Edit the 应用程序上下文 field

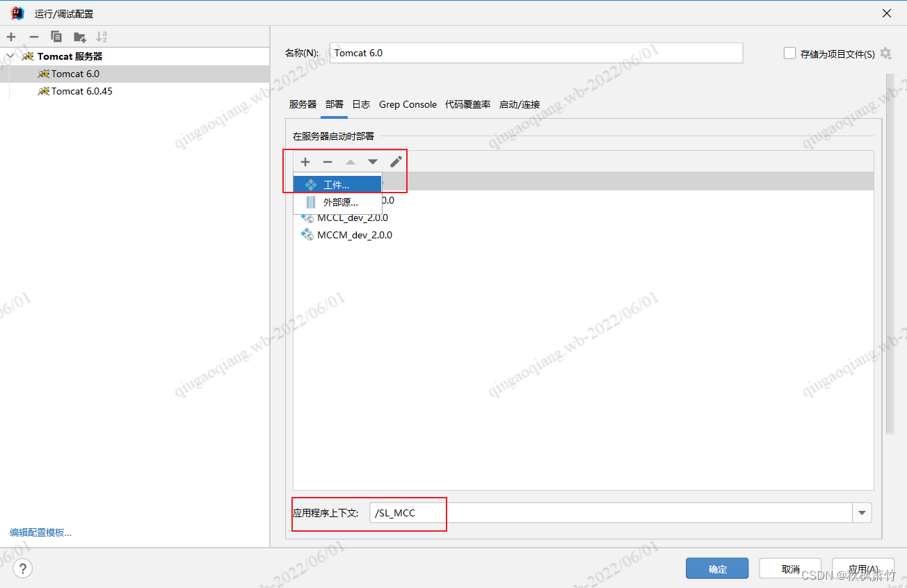611,513
